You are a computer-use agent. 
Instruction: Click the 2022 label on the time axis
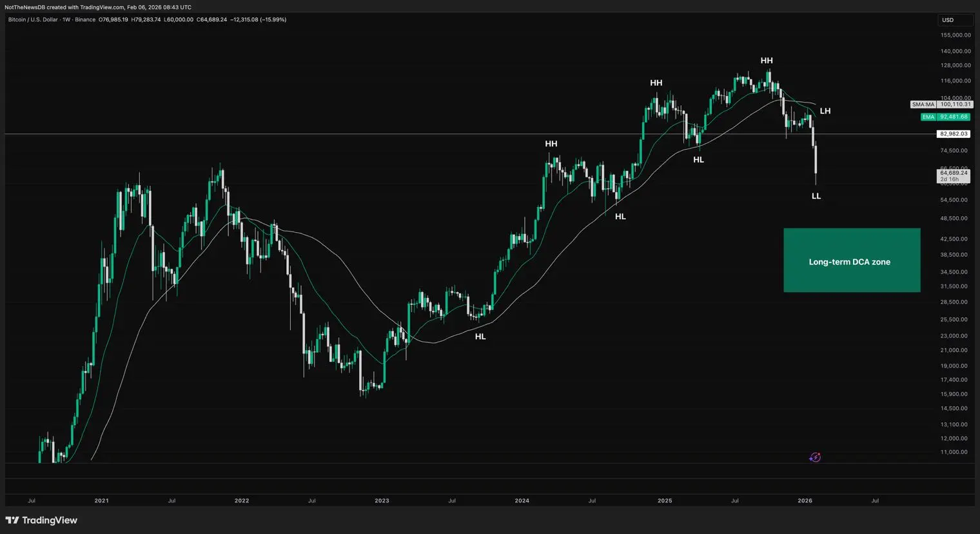242,500
